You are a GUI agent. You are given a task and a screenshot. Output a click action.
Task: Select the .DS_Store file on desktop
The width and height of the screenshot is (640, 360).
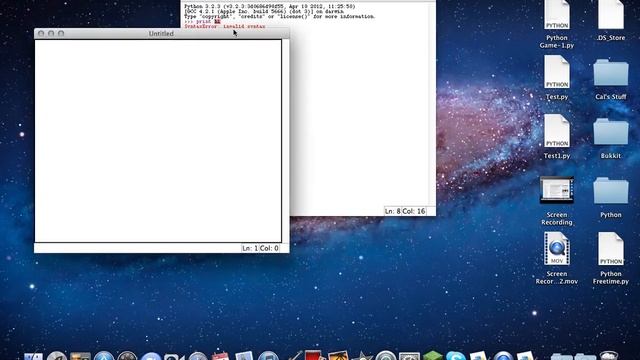[x=611, y=16]
